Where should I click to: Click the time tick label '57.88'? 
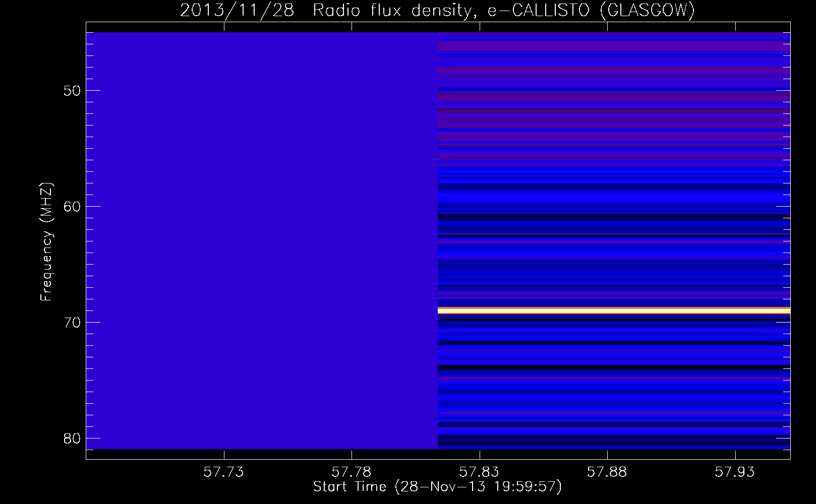click(x=607, y=472)
